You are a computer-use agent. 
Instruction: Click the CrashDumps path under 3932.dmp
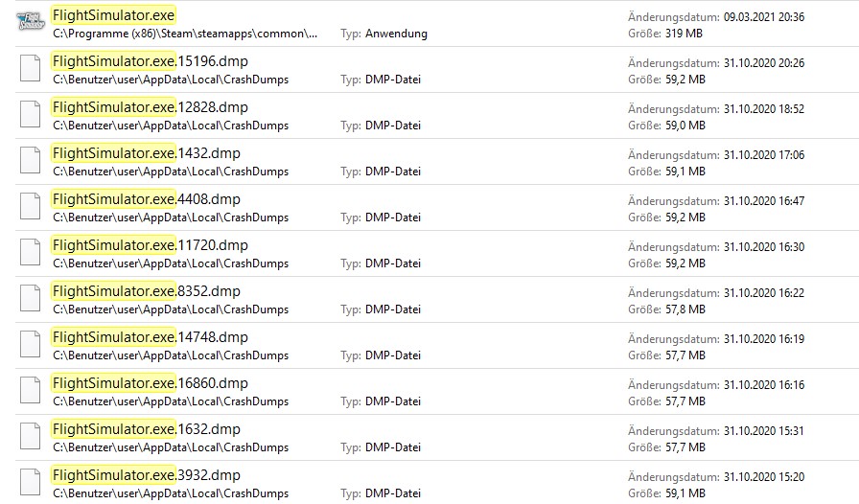click(171, 494)
